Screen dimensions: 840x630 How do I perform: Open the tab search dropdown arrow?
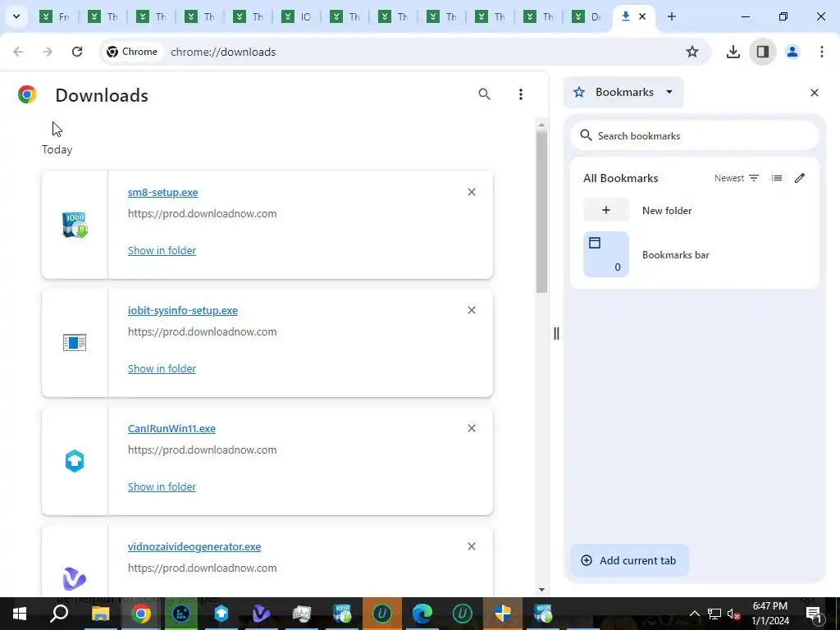(16, 16)
